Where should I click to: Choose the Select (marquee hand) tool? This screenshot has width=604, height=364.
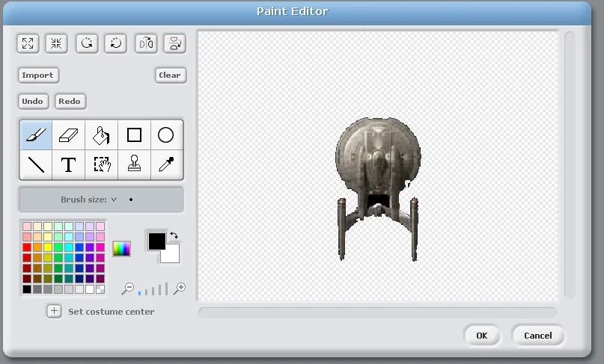click(x=101, y=164)
